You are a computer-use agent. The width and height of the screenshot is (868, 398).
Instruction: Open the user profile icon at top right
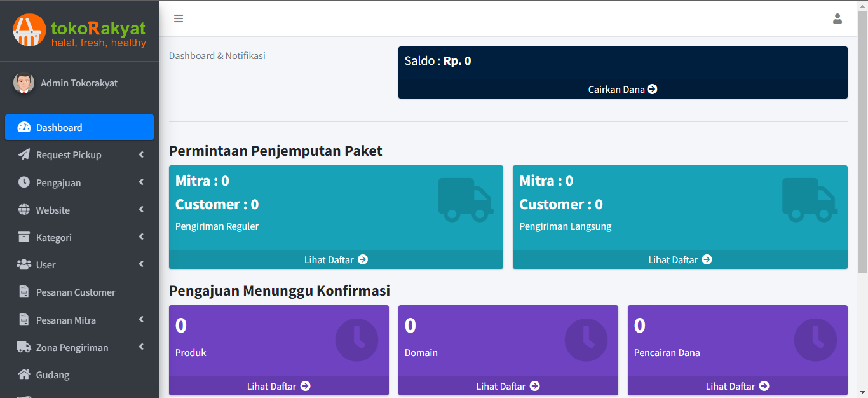837,18
